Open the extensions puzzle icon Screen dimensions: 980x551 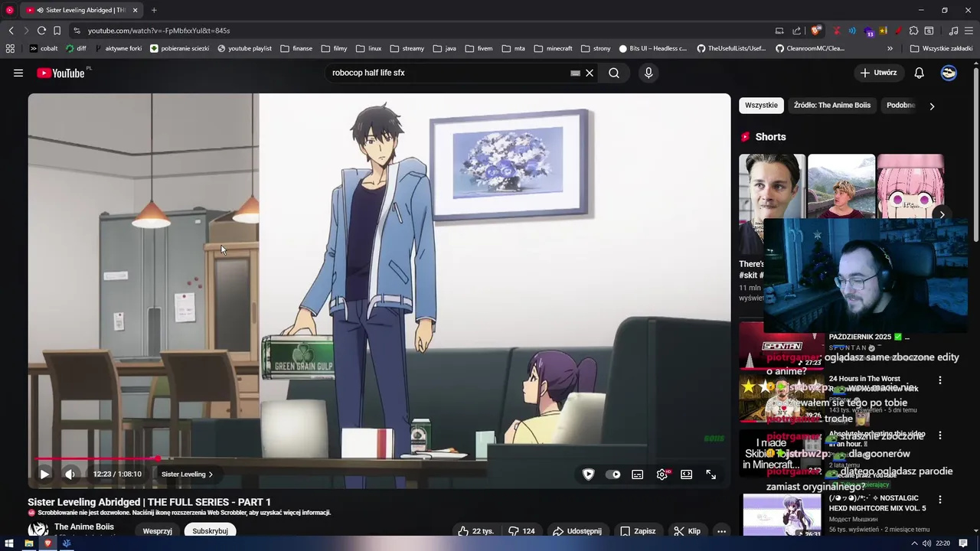click(913, 31)
